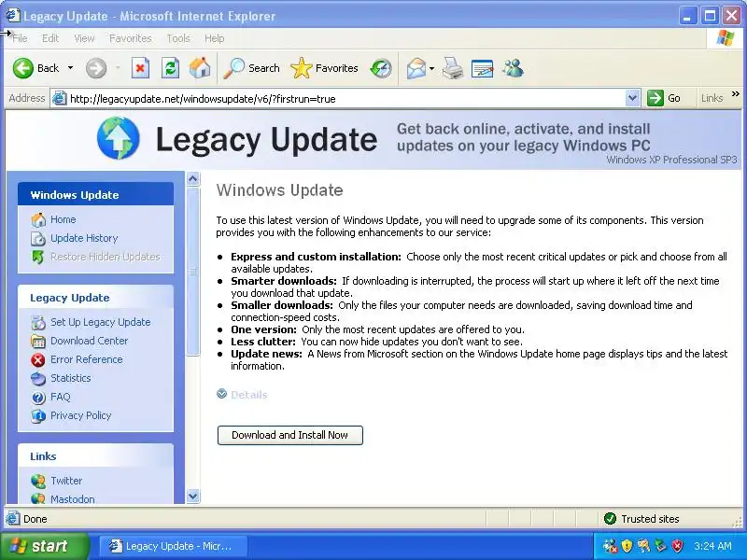Click the Windows flag throbber logo
This screenshot has width=747, height=560.
tap(726, 38)
